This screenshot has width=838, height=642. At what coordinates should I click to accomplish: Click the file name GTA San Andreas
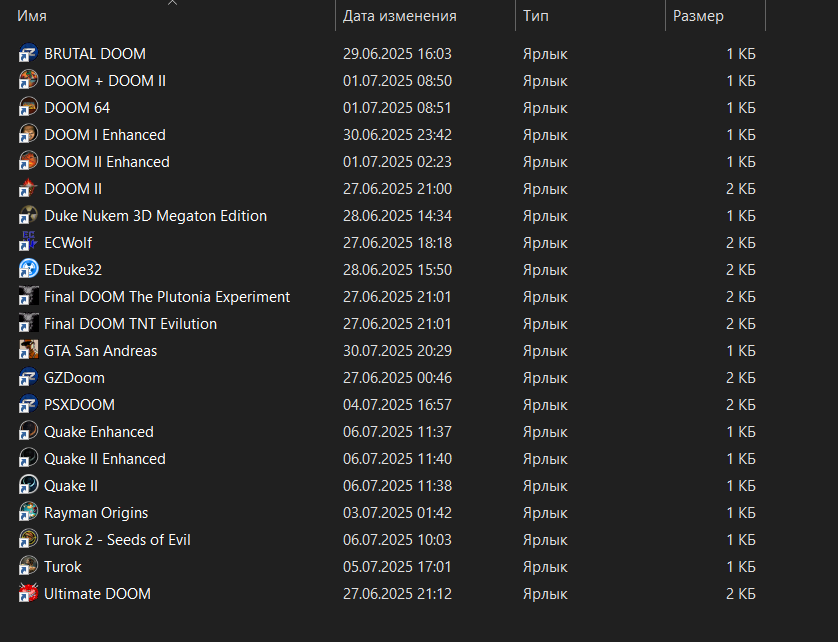pos(100,351)
